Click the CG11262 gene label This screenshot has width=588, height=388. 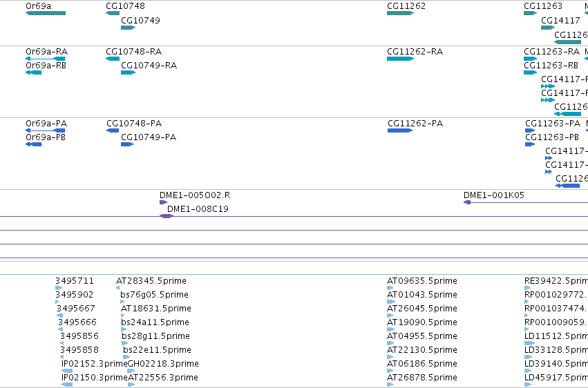(x=406, y=6)
